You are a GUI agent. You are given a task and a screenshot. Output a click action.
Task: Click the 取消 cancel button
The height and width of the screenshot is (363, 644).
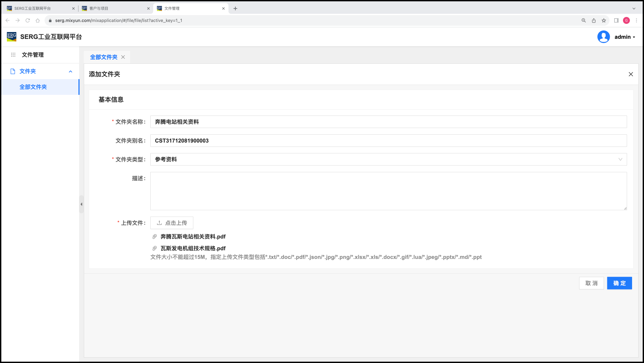[591, 283]
